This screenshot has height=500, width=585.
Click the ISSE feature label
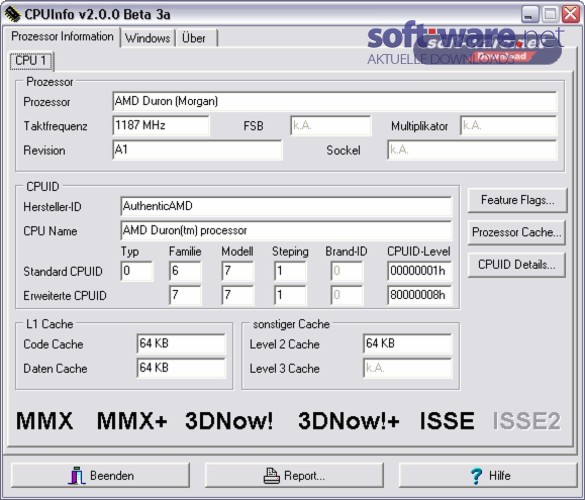click(447, 421)
